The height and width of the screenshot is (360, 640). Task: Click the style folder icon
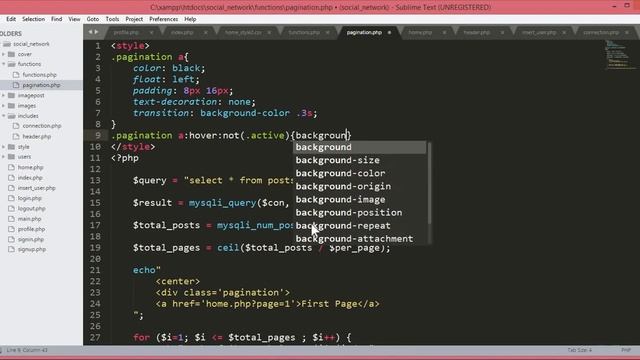coord(11,147)
